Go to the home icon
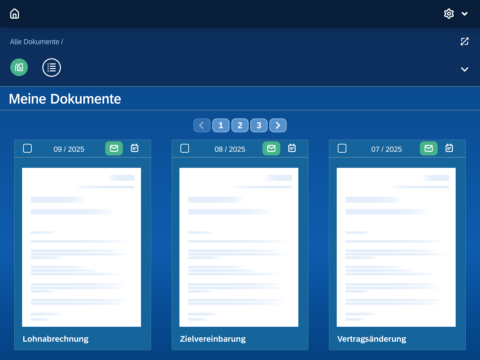480x360 pixels. 15,14
